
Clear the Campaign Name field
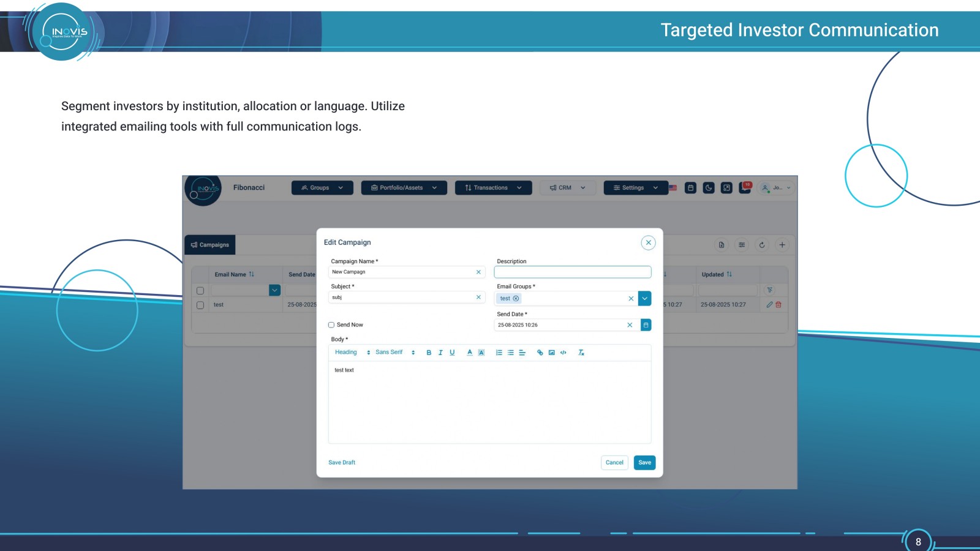tap(478, 272)
